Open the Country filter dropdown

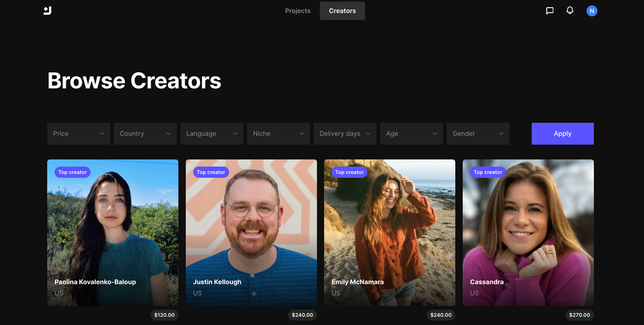146,134
